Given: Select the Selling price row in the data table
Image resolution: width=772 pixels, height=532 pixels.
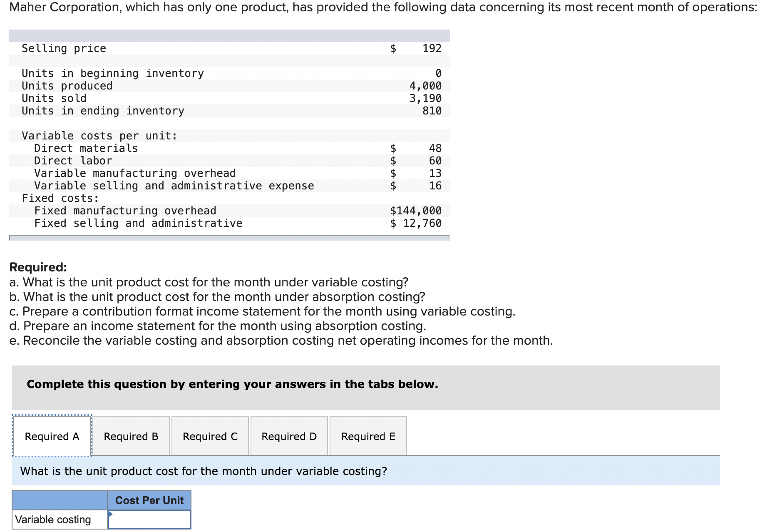Looking at the screenshot, I should click(64, 48).
